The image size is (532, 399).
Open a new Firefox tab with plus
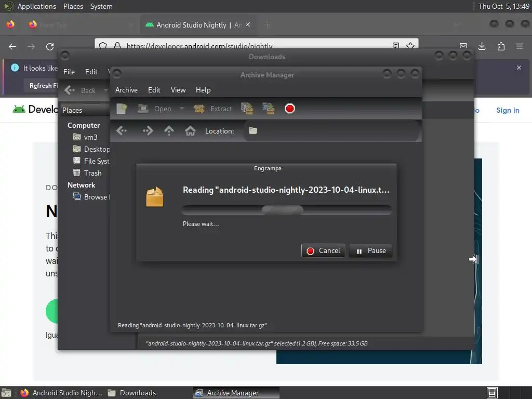[x=268, y=25]
